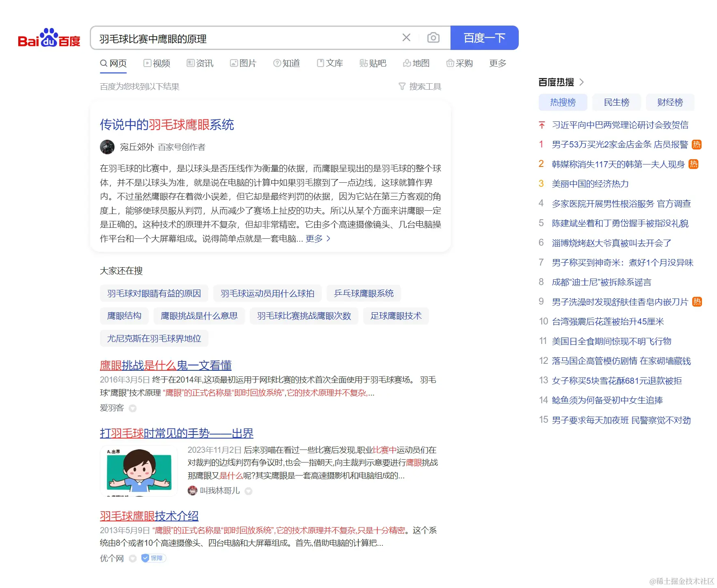Click the avatar icon of 叫我林哥儿

pos(192,491)
